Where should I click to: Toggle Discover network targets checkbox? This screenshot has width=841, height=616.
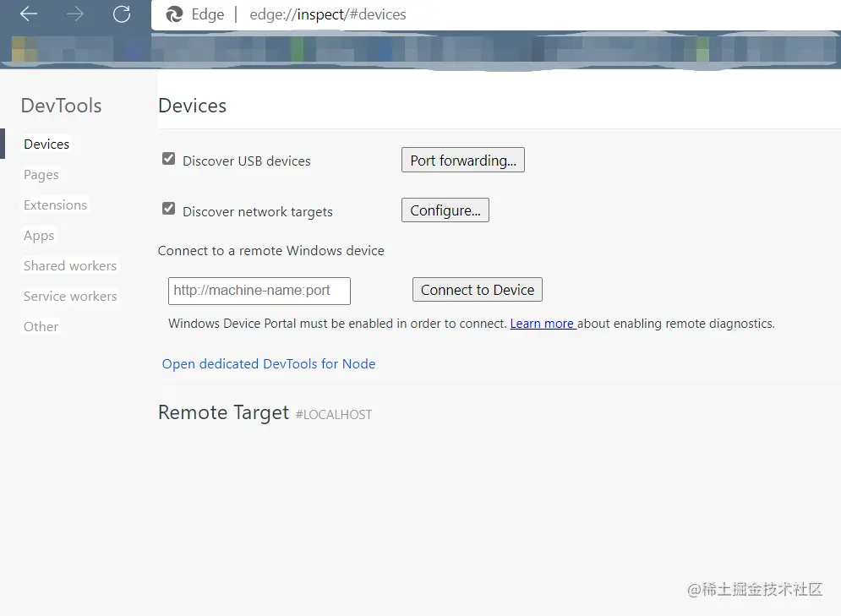coord(168,209)
